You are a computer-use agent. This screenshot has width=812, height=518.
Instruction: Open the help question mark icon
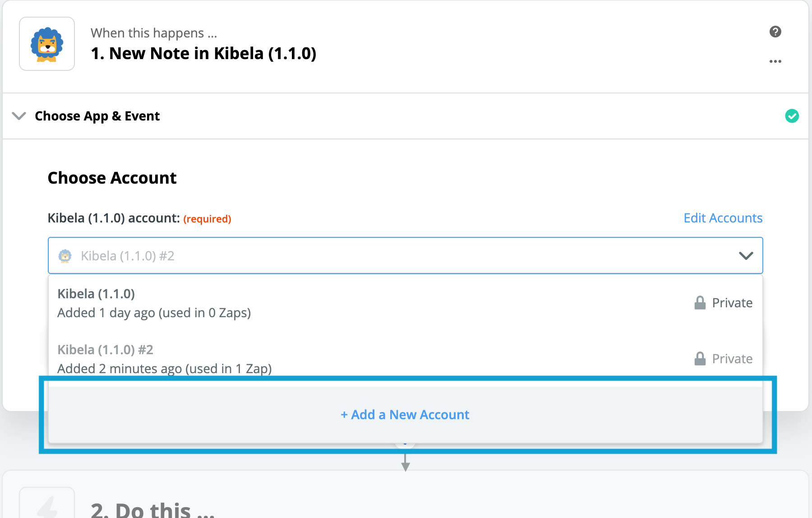[x=775, y=32]
